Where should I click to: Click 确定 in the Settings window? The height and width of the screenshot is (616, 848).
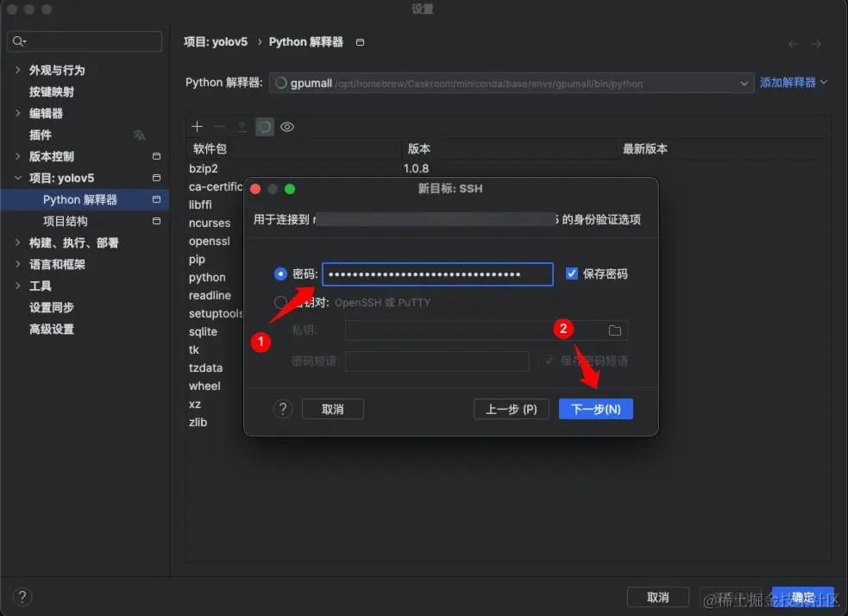click(802, 597)
